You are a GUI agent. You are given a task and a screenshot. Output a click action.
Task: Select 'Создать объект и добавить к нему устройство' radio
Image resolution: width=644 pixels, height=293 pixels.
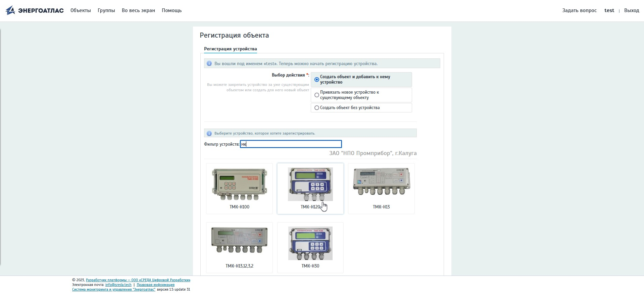[x=316, y=80]
